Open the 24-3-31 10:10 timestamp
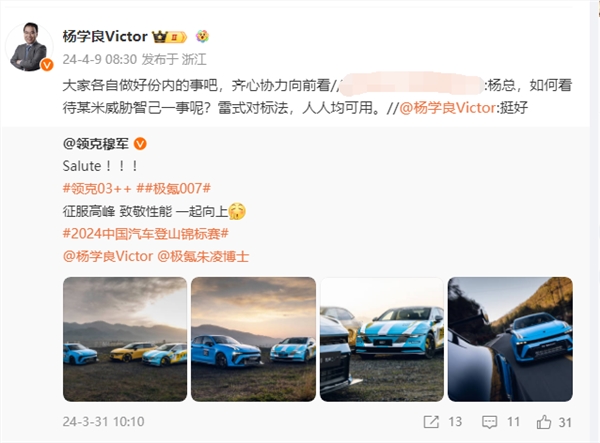 [103, 422]
